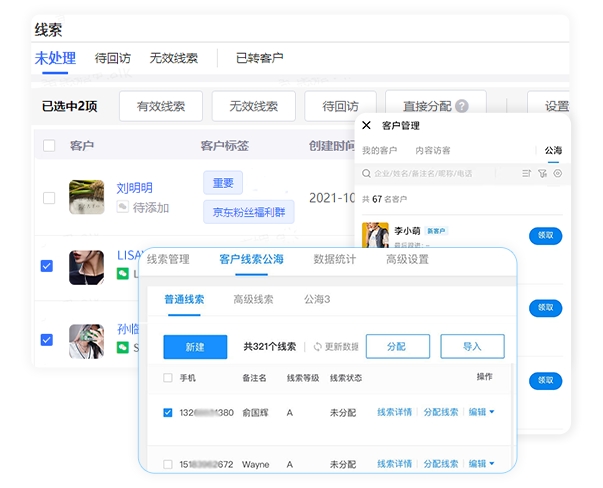Tick the checkbox for lead Wayne
This screenshot has height=488, width=603.
[167, 464]
